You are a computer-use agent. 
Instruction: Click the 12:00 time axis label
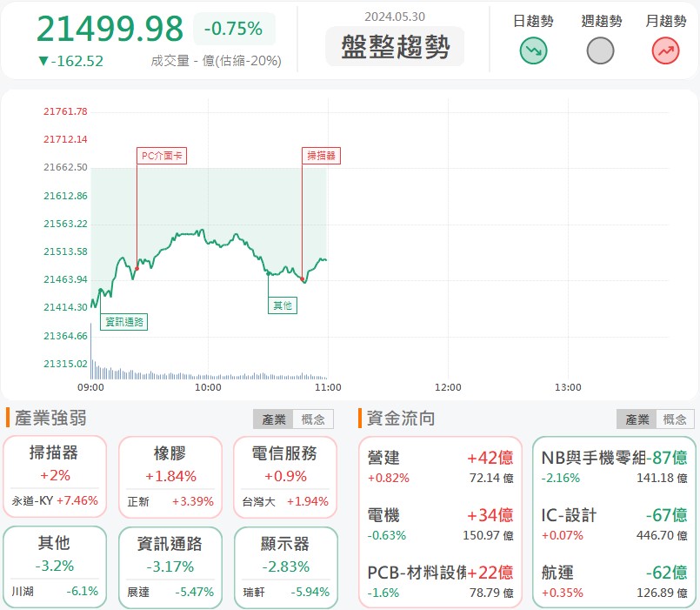(448, 387)
